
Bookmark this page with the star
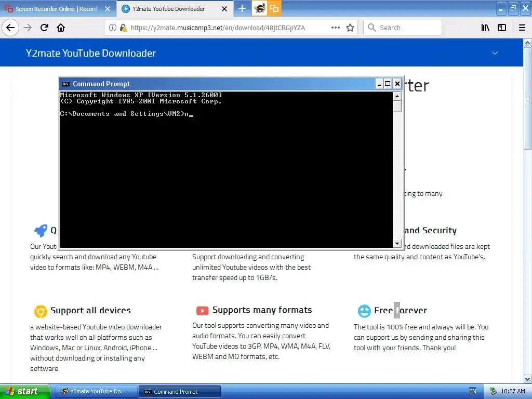(x=350, y=28)
